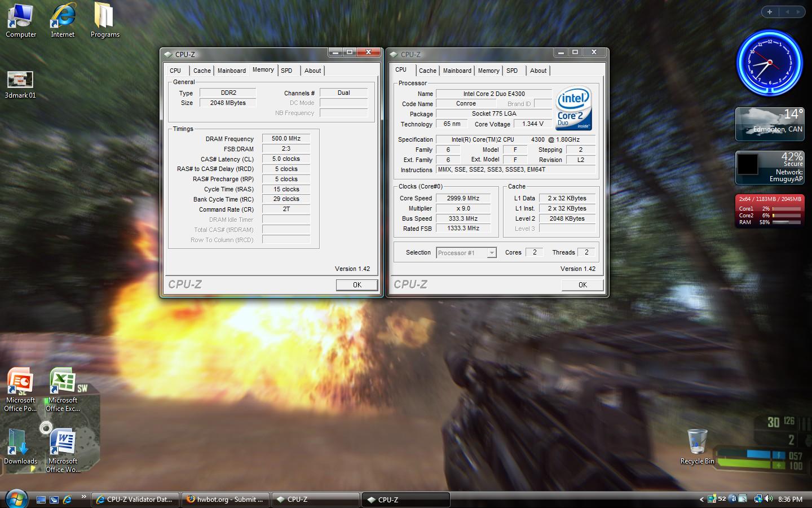Viewport: 812px width, 508px height.
Task: Click the round 'a' tray icon
Action: (x=732, y=499)
